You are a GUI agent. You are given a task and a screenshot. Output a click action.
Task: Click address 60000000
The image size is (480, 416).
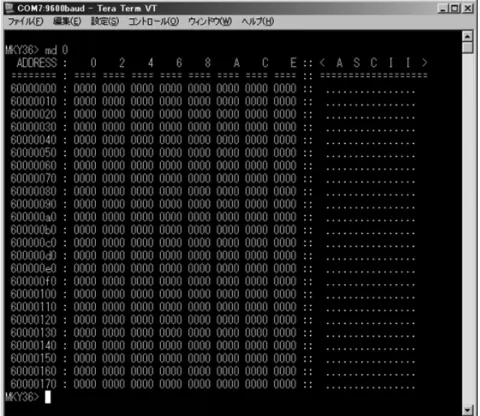click(x=33, y=89)
